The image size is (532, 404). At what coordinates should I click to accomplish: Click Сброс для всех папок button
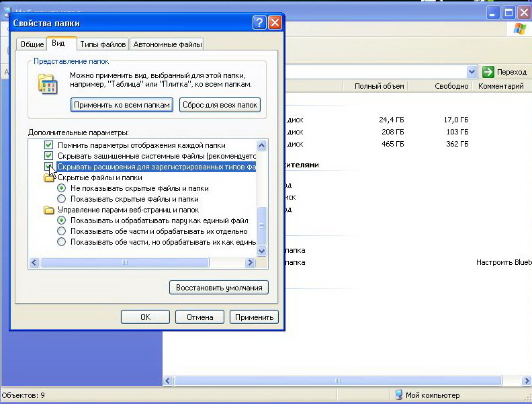[x=220, y=105]
